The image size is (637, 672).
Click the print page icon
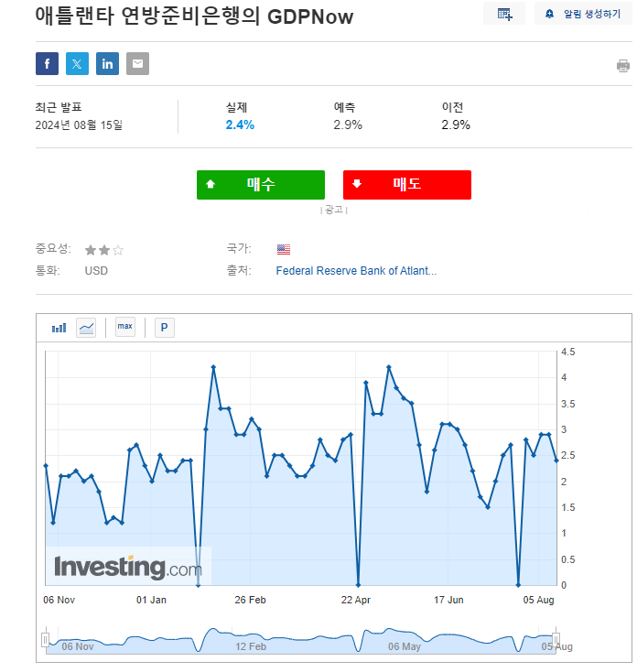(623, 66)
